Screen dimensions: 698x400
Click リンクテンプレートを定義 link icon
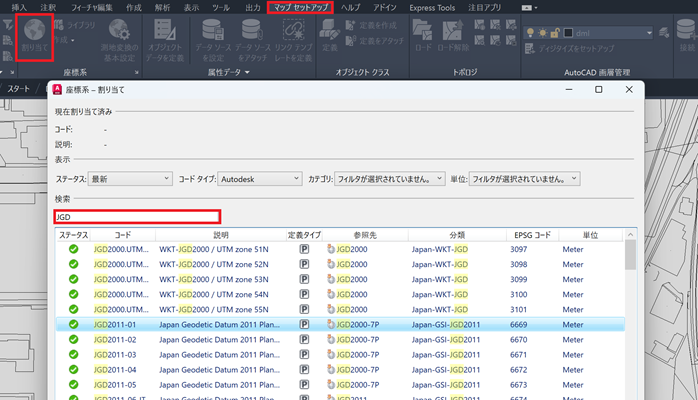pyautogui.click(x=293, y=30)
